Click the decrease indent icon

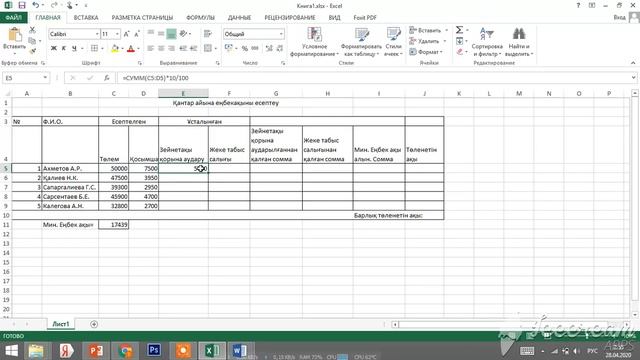183,48
